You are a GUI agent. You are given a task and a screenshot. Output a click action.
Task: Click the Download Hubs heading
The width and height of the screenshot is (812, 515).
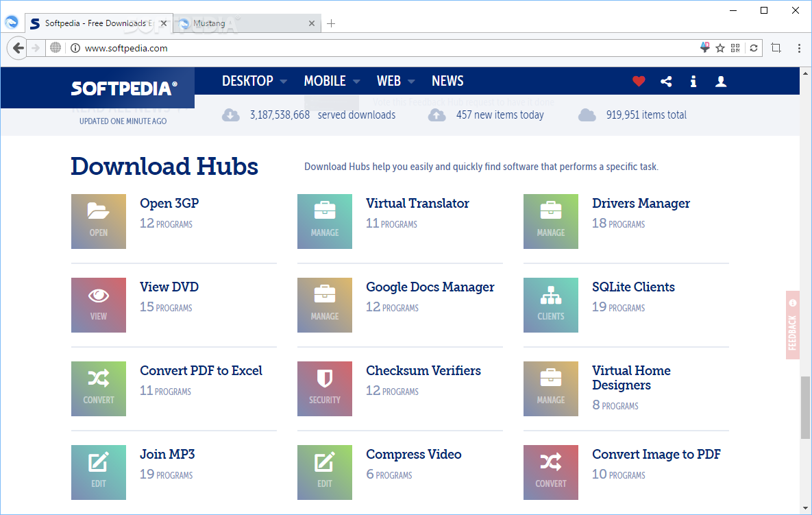coord(164,167)
